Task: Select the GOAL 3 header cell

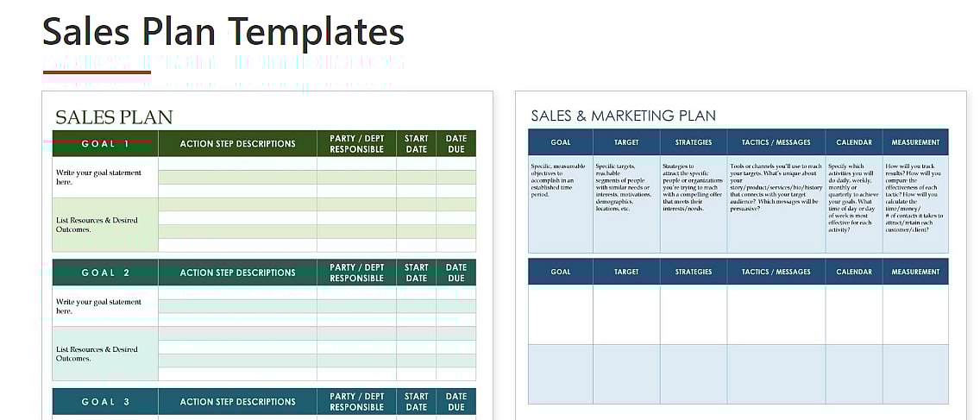Action: 105,402
